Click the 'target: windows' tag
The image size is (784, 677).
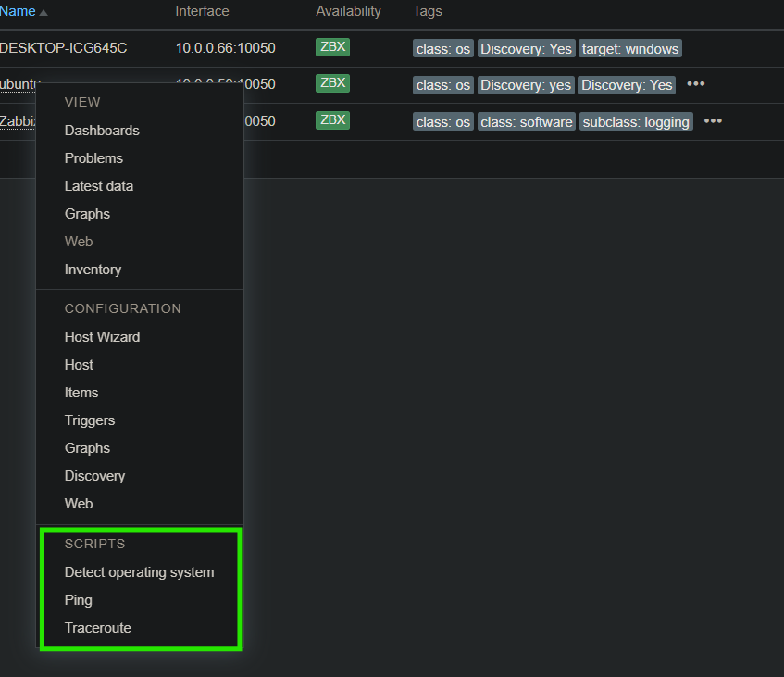pyautogui.click(x=630, y=48)
